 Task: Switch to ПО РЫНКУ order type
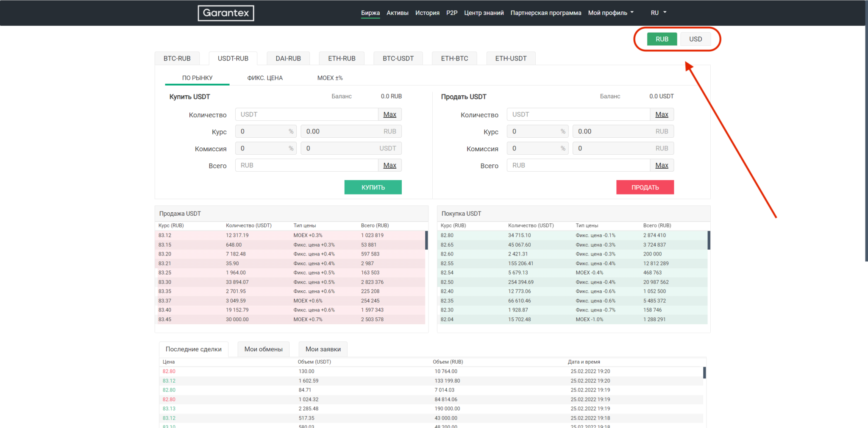point(198,78)
